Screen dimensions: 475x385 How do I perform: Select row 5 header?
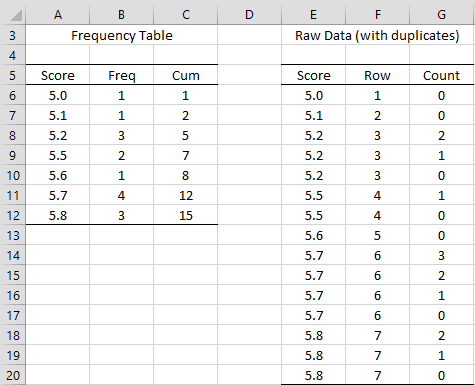(13, 75)
